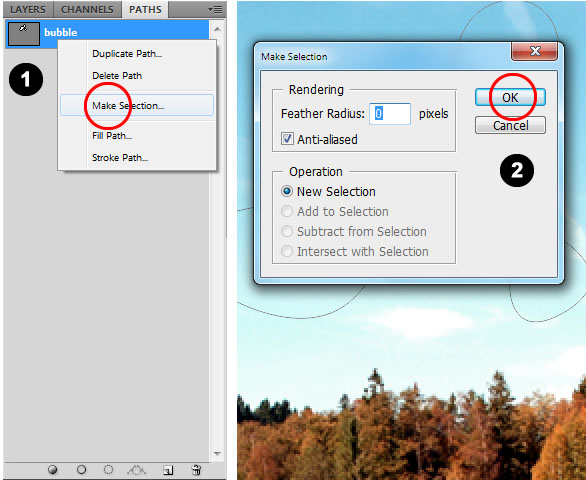Select the bubble path thumbnail

click(24, 34)
